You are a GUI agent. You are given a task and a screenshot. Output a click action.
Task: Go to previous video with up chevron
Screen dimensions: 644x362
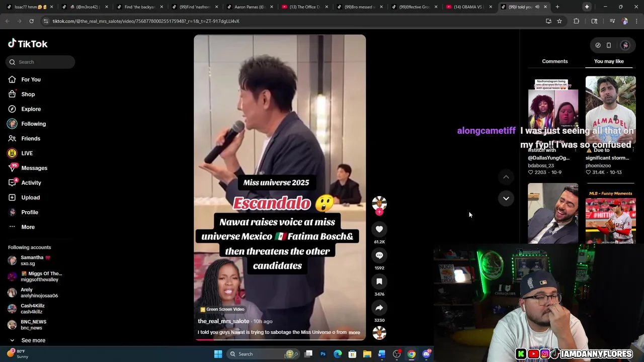pos(506,177)
